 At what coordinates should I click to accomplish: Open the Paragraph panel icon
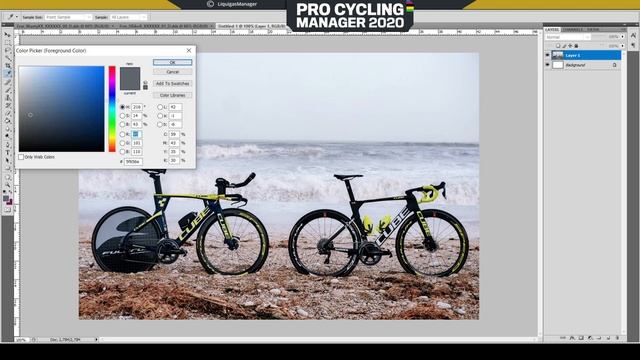tap(633, 45)
